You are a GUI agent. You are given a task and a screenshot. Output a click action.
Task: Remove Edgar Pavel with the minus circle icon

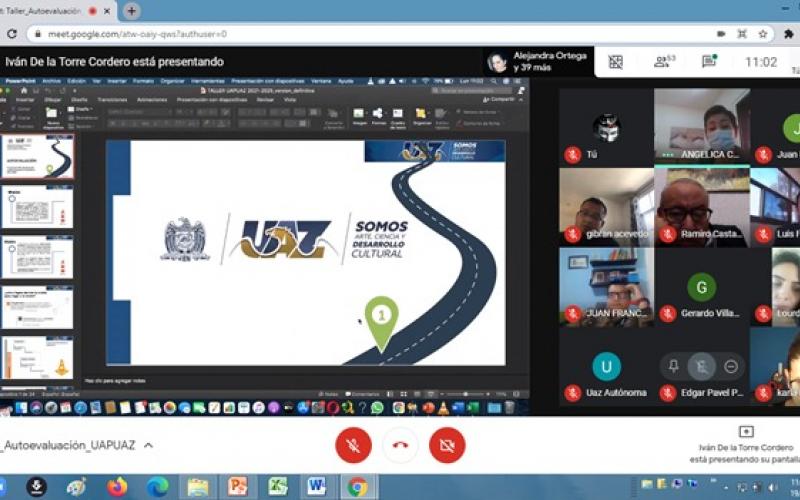click(731, 366)
